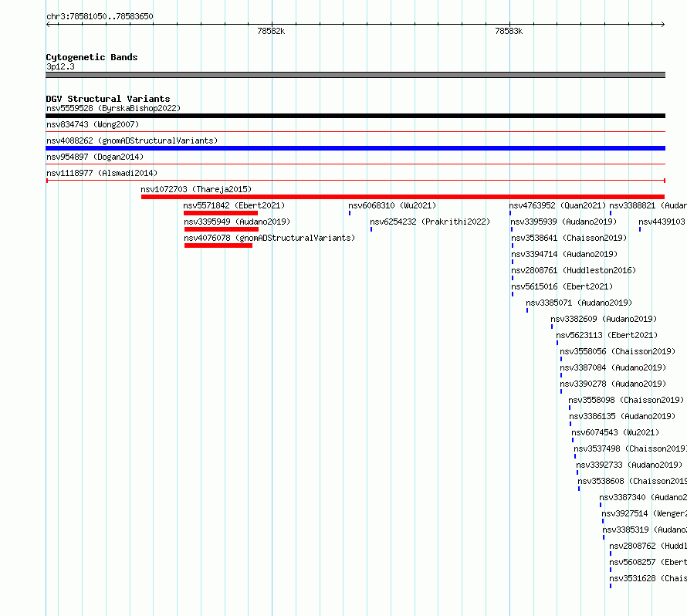Click nsv1118977 (Alsmadi2014) label
The width and height of the screenshot is (687, 616).
(102, 173)
